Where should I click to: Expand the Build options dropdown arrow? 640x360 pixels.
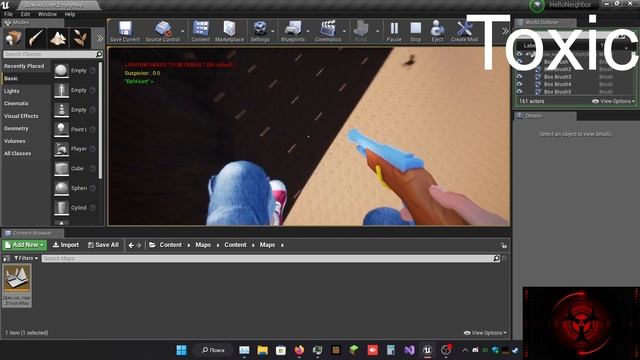click(377, 31)
